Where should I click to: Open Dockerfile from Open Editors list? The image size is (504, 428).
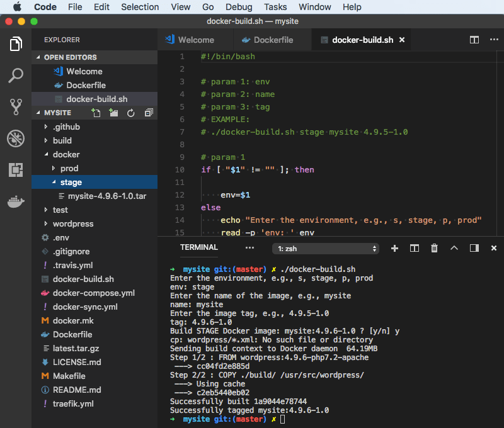(x=94, y=85)
